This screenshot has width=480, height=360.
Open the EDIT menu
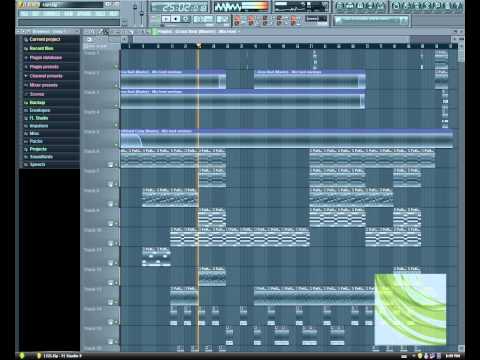click(x=37, y=14)
